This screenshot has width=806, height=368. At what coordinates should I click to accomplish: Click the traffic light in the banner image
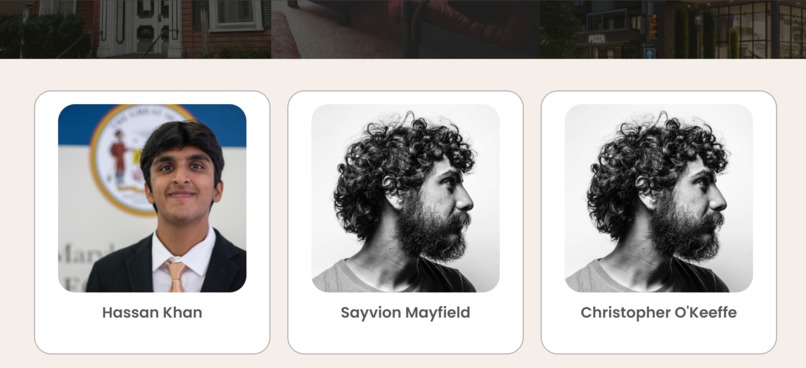pos(653,28)
